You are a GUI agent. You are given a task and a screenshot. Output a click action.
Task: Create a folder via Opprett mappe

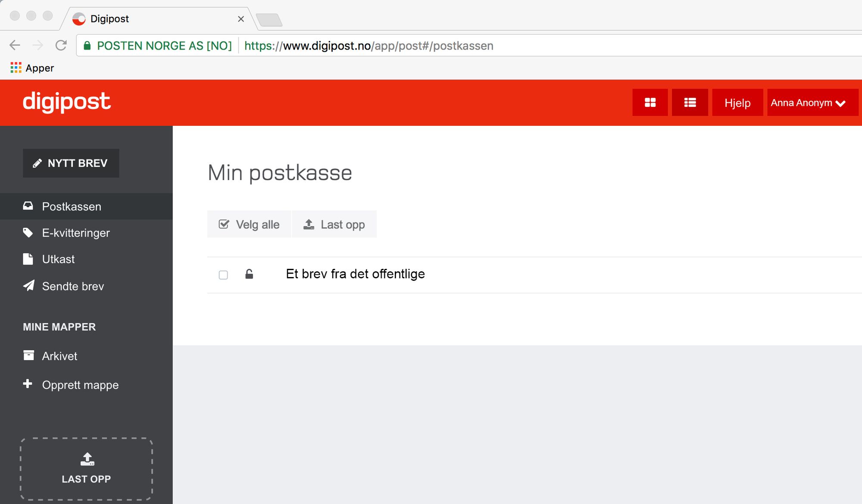tap(80, 385)
